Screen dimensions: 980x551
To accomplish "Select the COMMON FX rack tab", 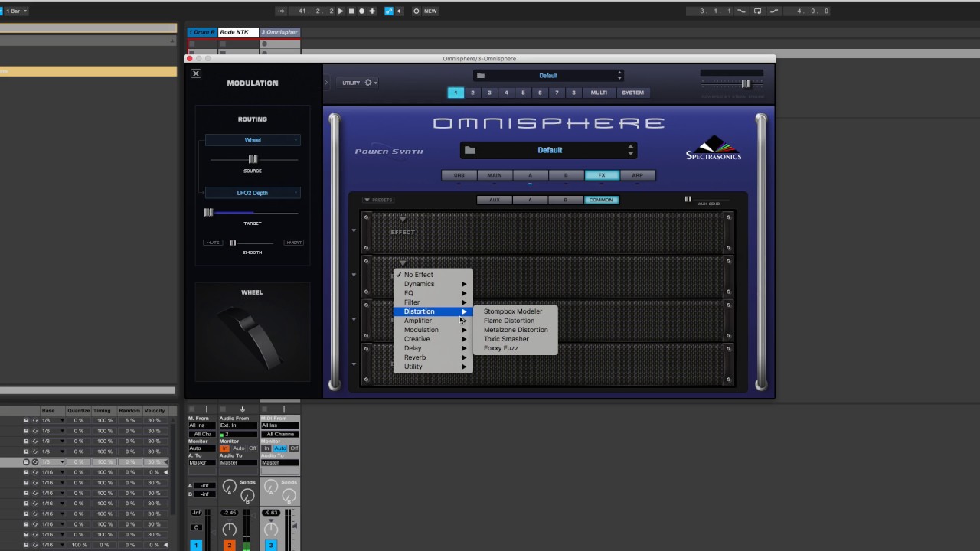I will (601, 200).
